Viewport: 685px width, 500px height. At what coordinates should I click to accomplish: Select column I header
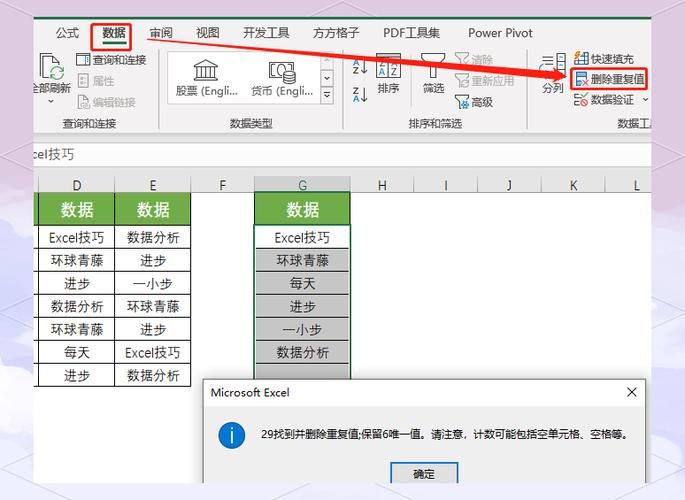(446, 185)
